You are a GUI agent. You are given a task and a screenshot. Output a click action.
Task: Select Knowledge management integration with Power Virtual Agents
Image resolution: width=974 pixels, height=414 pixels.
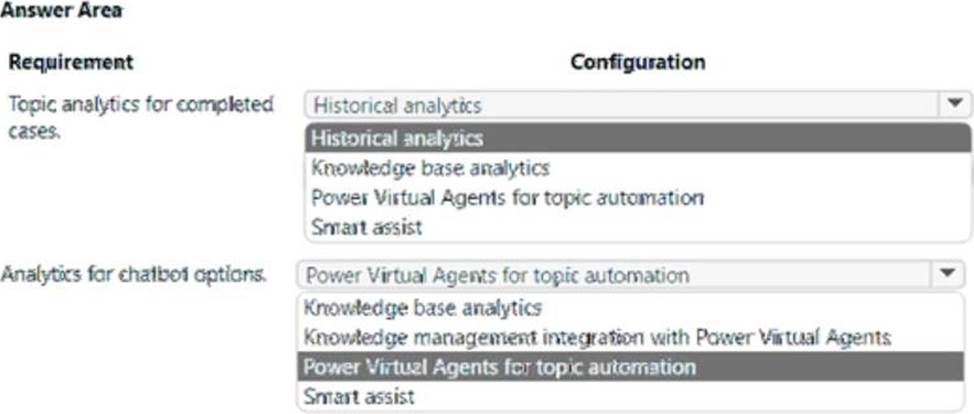(630, 337)
